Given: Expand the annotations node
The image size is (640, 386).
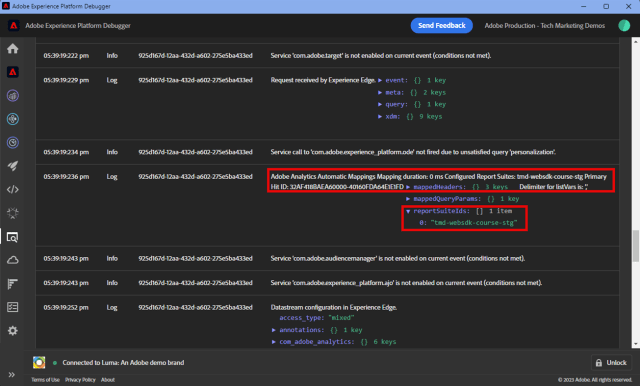Looking at the screenshot, I should pos(274,330).
